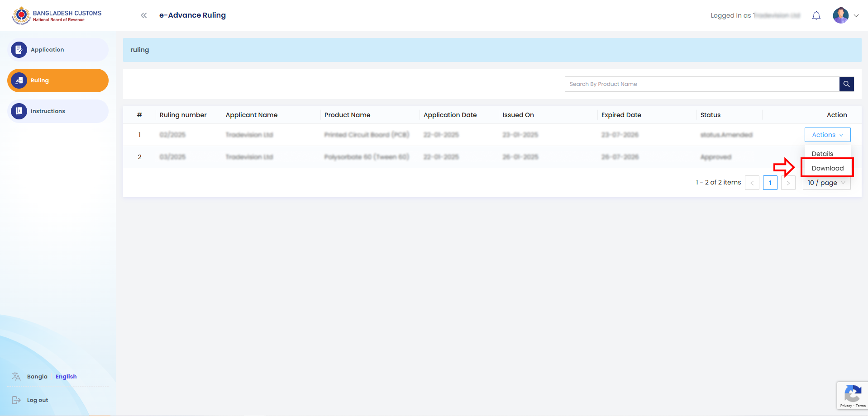868x416 pixels.
Task: Click the '1 - 2 of 2 items' text
Action: pos(718,182)
